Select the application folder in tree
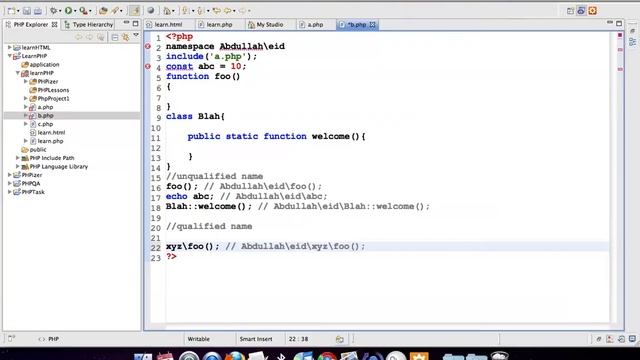The width and height of the screenshot is (640, 360). click(40, 64)
